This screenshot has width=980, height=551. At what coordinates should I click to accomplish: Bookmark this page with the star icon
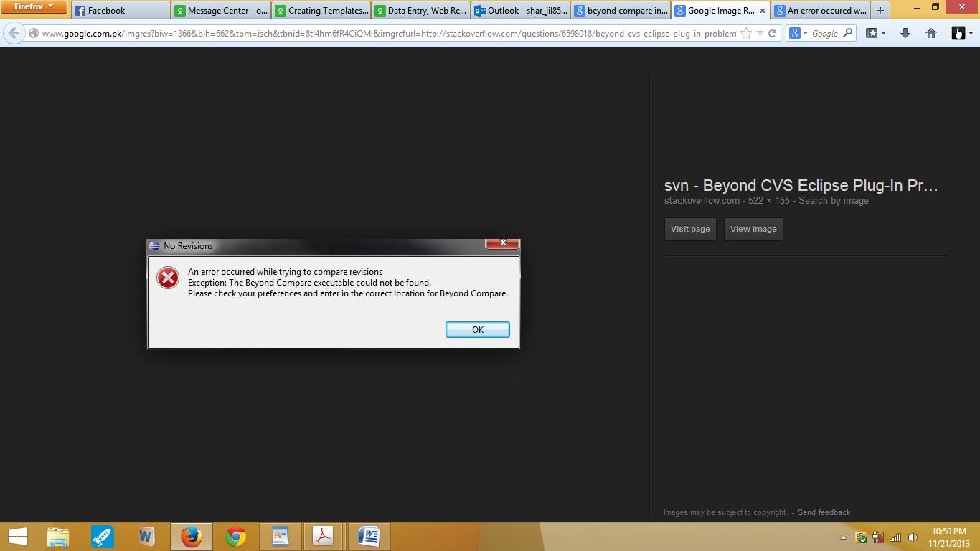click(746, 33)
